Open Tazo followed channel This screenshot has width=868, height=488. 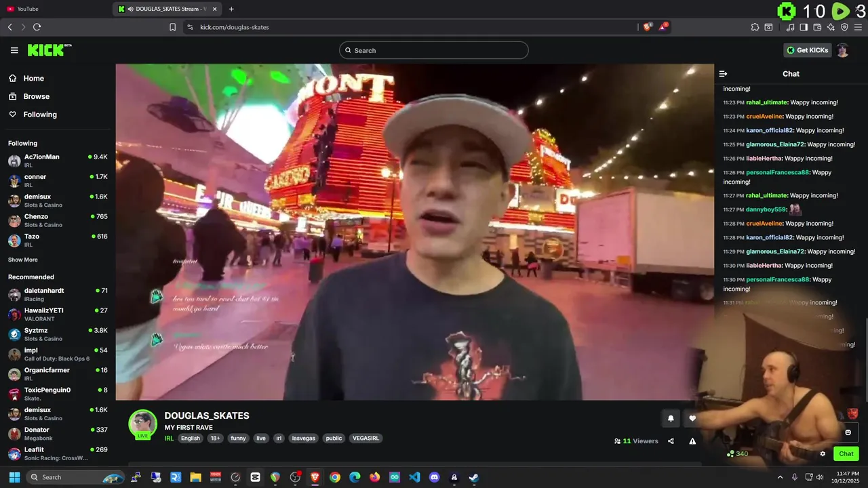(x=58, y=240)
